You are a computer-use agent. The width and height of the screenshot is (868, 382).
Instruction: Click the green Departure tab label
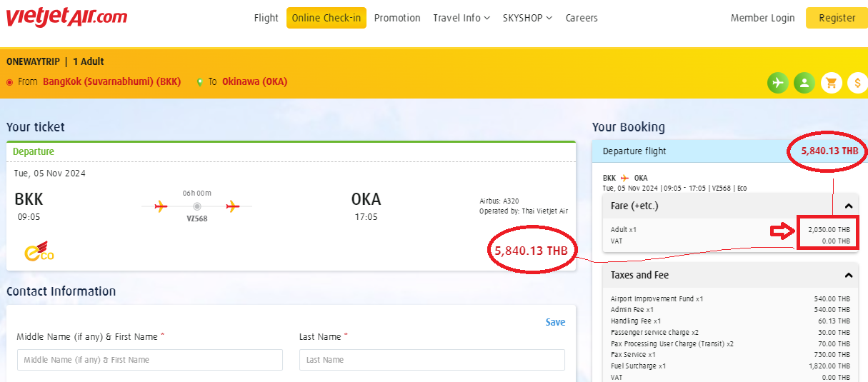tap(34, 151)
